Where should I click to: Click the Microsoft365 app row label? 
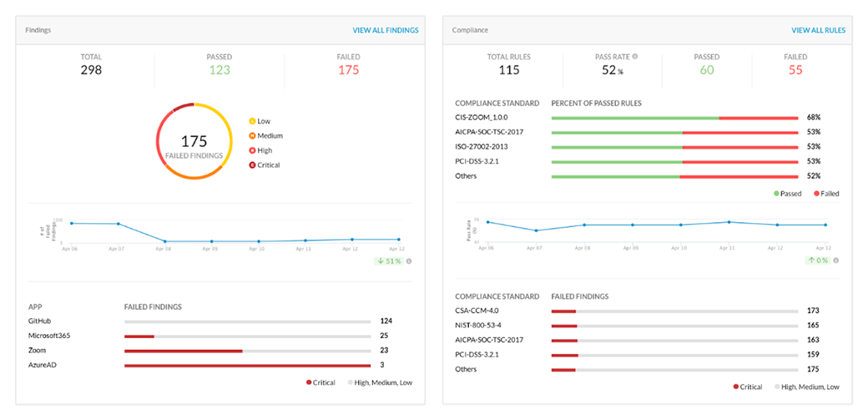point(52,336)
